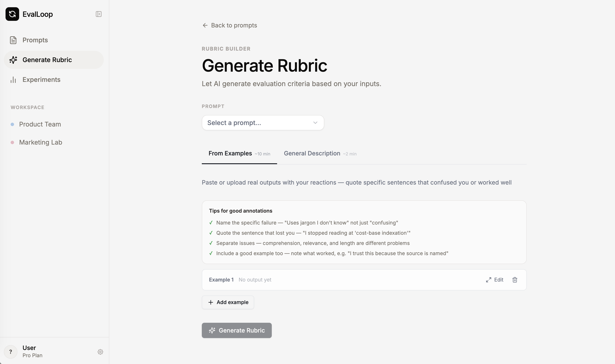The height and width of the screenshot is (364, 615).
Task: Click the Generate Rubric page heading
Action: (265, 65)
